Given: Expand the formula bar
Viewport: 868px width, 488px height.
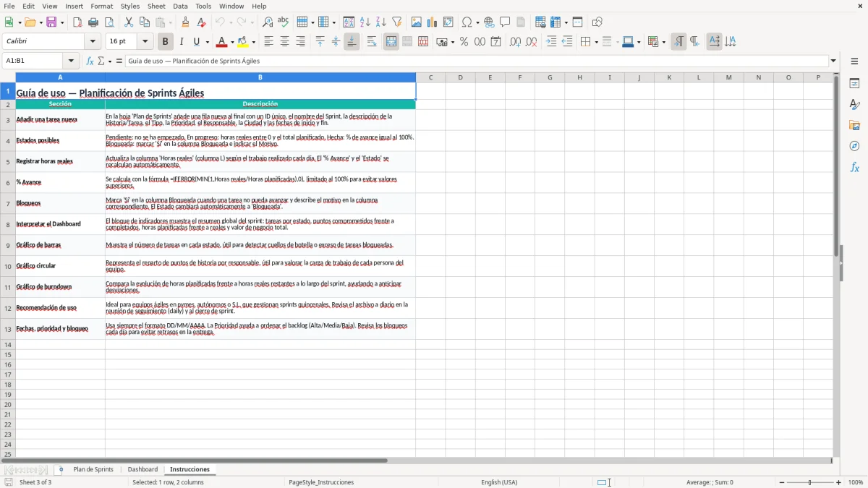Looking at the screenshot, I should (x=833, y=61).
